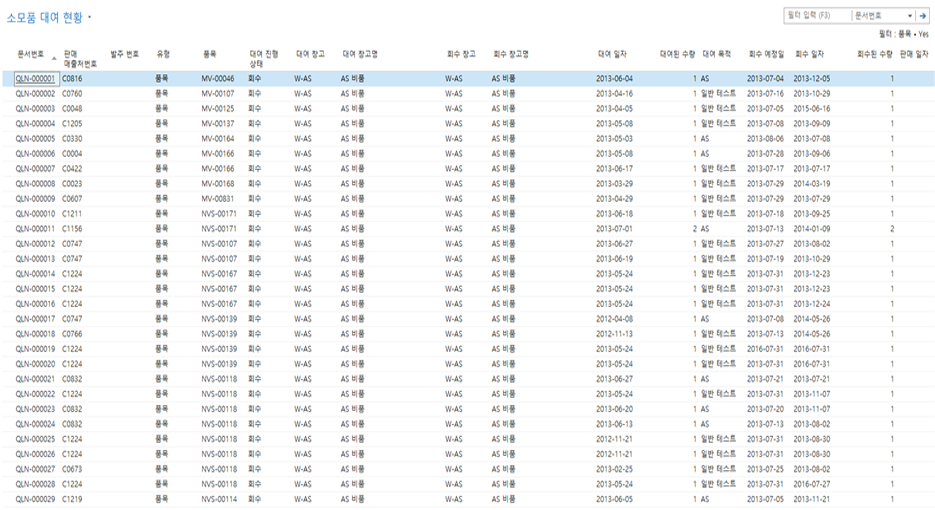Select the row QLN-000029

[x=468, y=499]
